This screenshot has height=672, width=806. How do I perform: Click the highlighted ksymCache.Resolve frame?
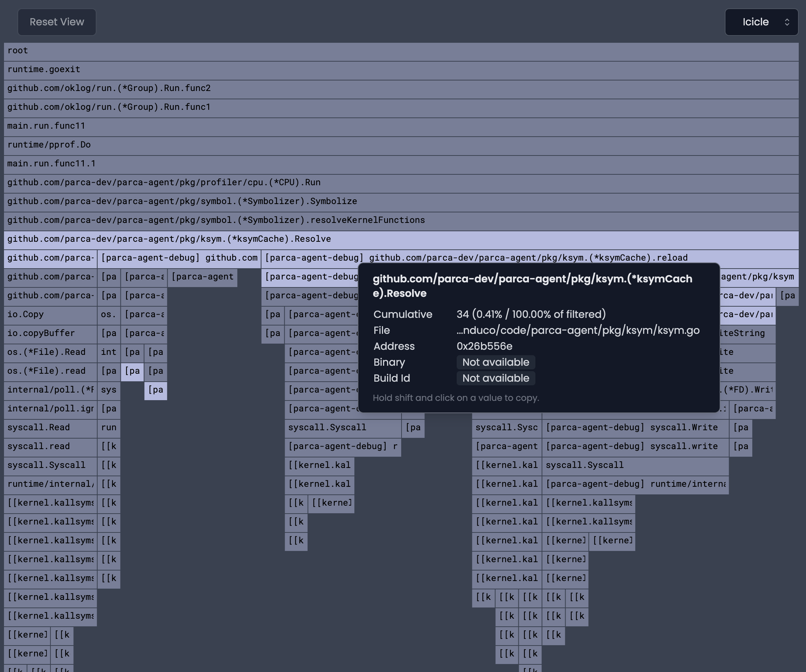(x=401, y=239)
